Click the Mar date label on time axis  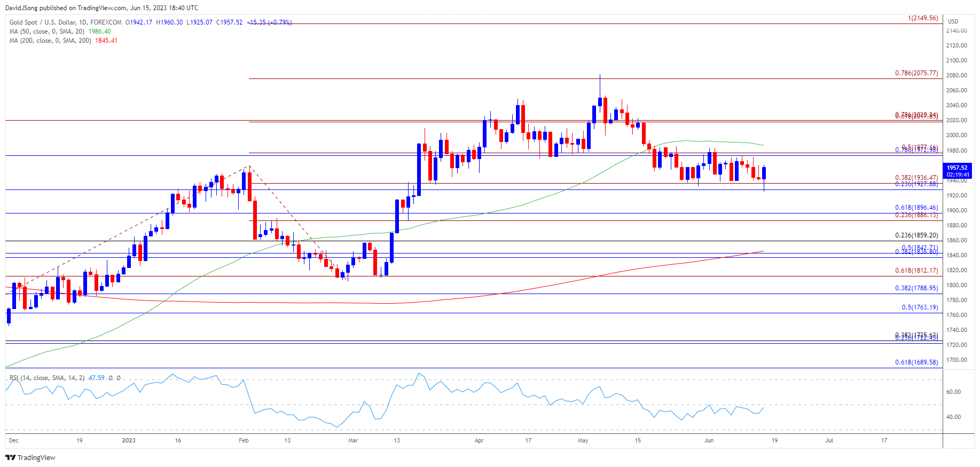[353, 440]
